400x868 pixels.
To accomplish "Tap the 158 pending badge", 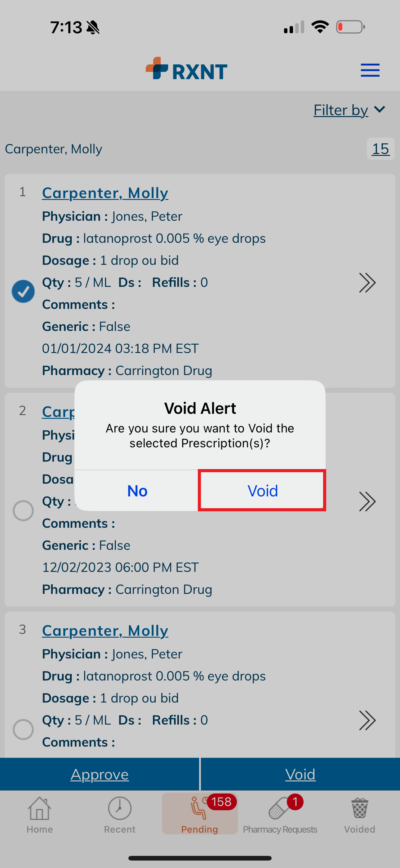I will click(221, 802).
